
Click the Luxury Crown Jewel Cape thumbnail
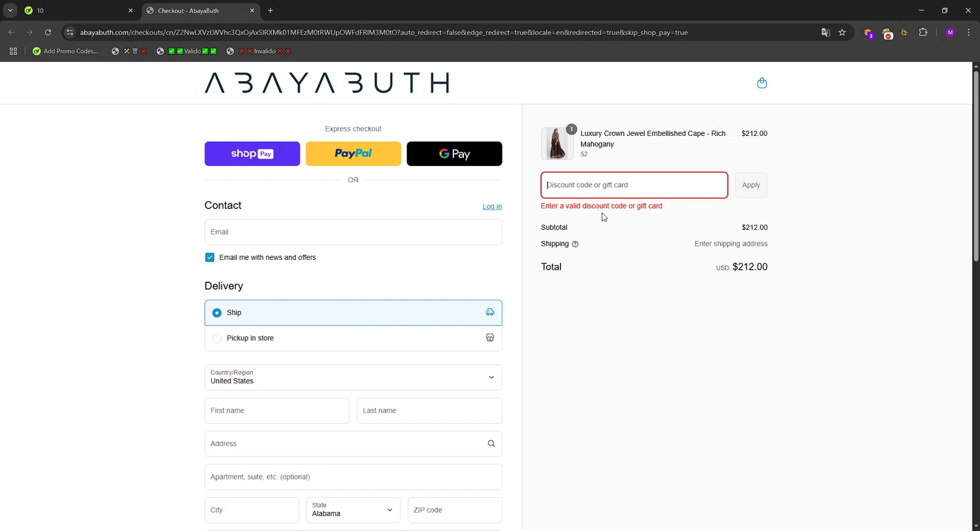[557, 143]
